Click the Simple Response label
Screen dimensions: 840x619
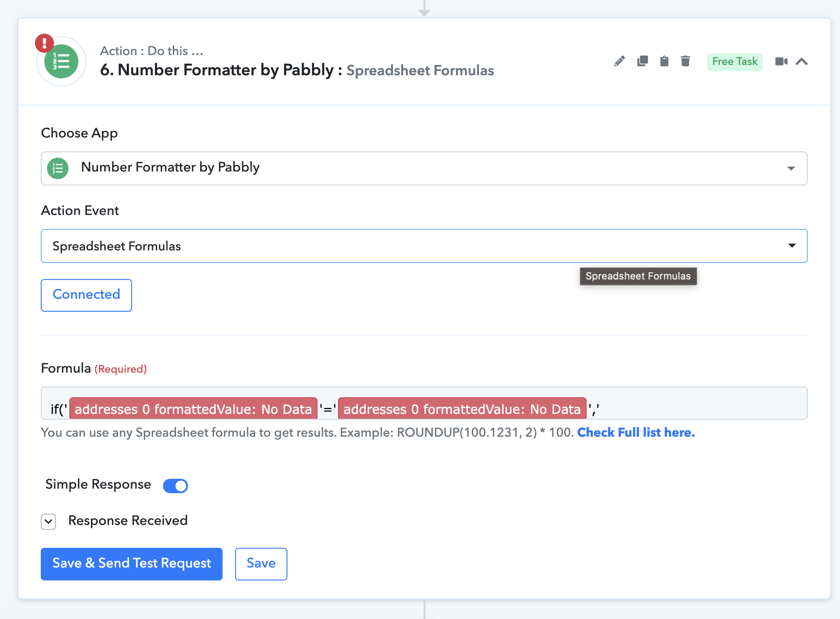(x=98, y=485)
